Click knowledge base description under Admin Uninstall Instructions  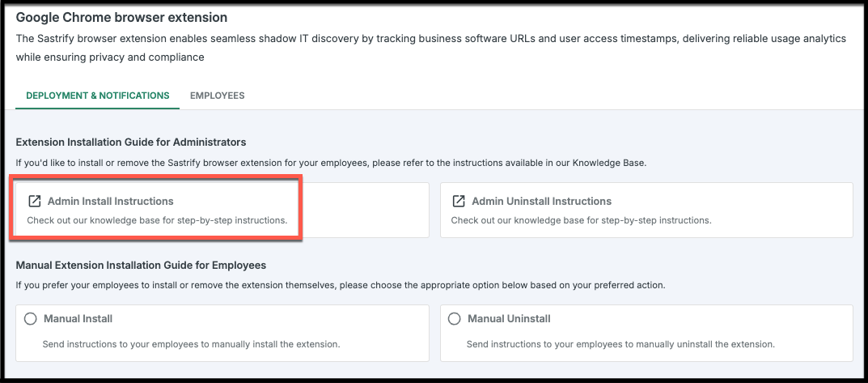582,220
